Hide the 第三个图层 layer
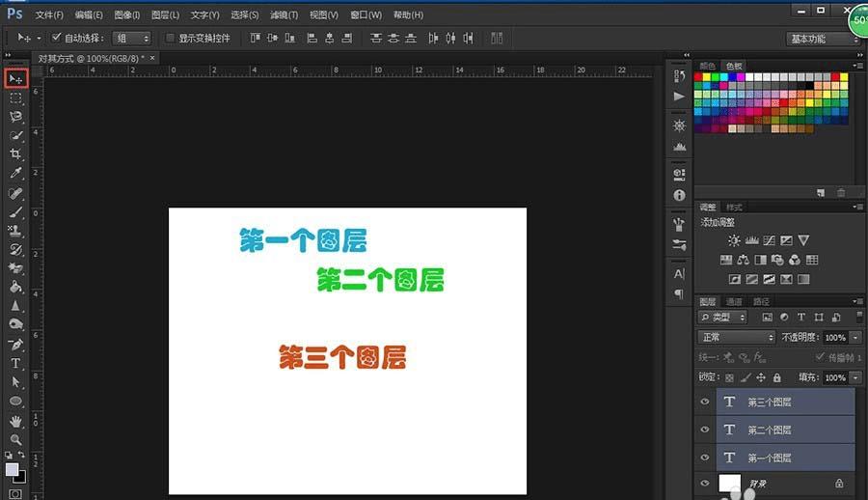Image resolution: width=868 pixels, height=500 pixels. [704, 403]
